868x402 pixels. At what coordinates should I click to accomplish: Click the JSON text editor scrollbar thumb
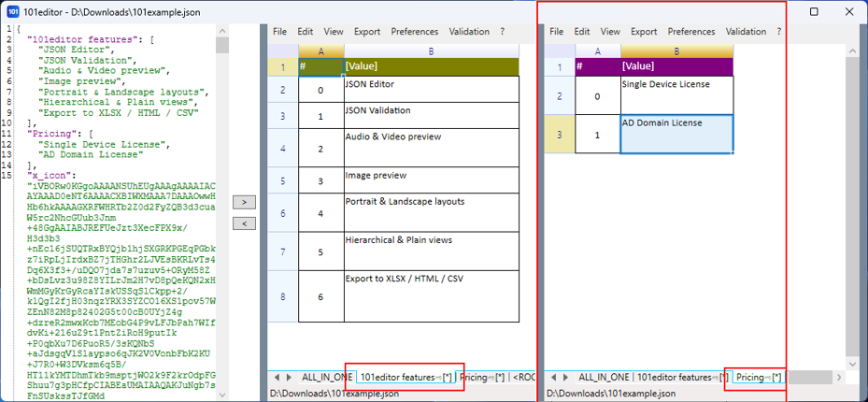tap(222, 46)
